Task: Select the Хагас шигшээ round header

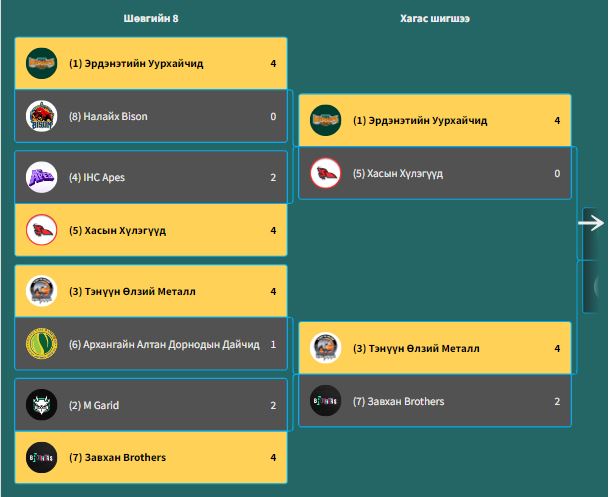Action: [435, 19]
